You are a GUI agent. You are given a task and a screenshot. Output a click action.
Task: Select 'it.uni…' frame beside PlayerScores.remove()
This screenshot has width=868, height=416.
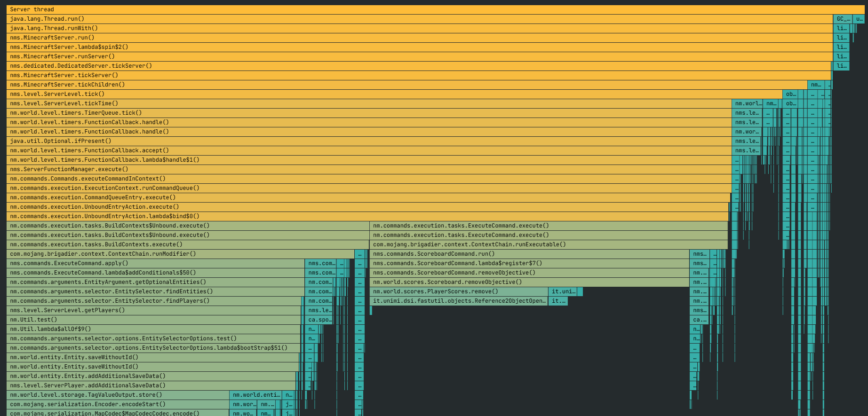tap(563, 291)
